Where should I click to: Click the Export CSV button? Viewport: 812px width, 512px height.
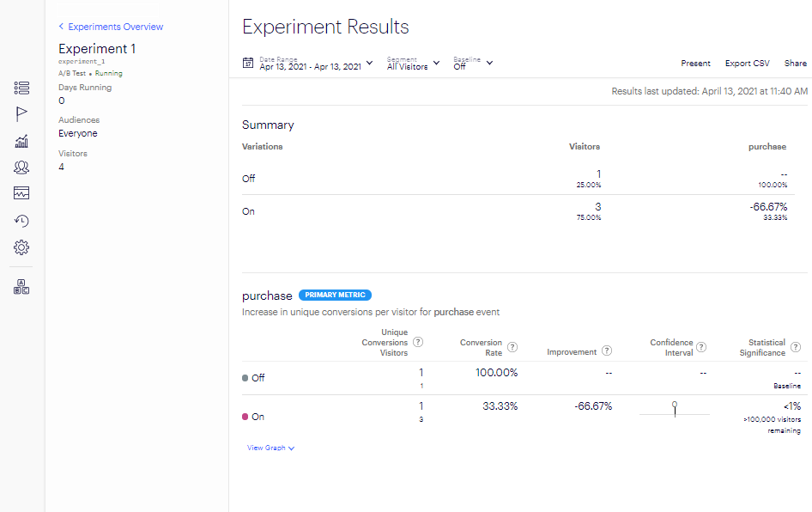tap(747, 63)
